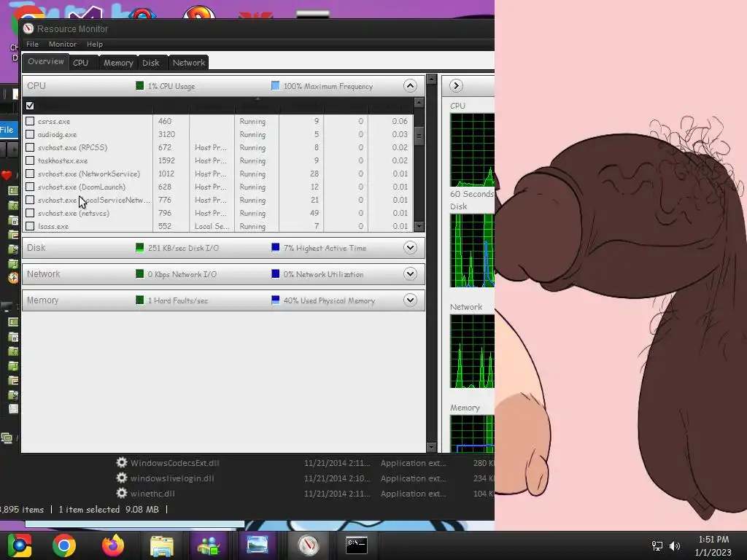Switch to the Overview tab
The image size is (747, 560).
click(46, 61)
